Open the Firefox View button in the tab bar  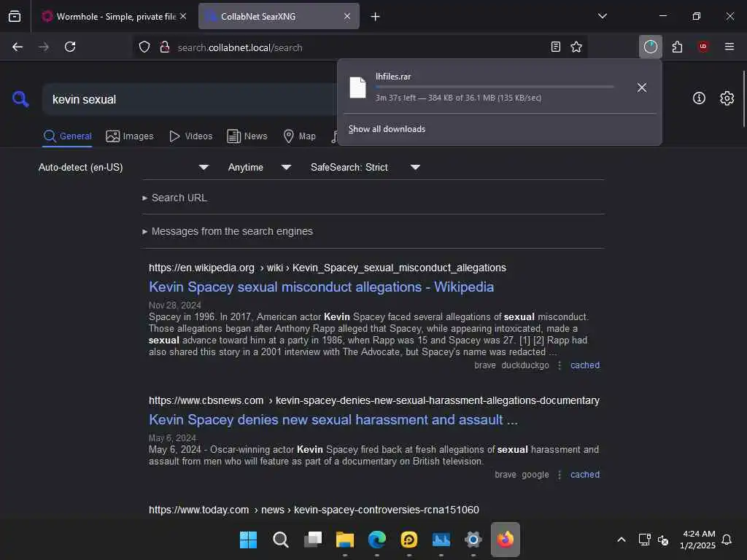coord(15,16)
